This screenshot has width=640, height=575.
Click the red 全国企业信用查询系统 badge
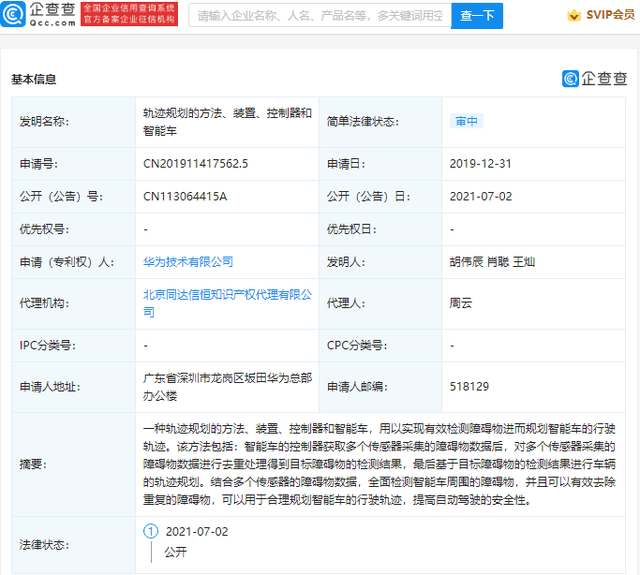pyautogui.click(x=129, y=14)
